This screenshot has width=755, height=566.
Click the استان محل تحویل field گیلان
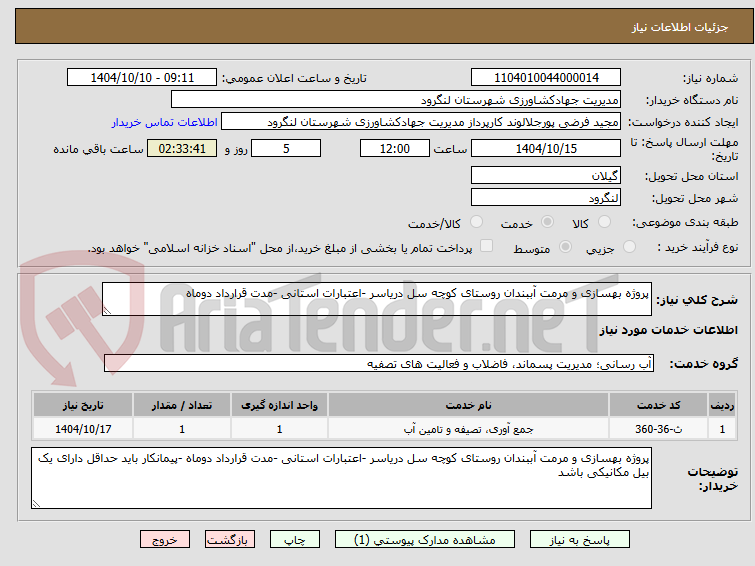pyautogui.click(x=546, y=175)
